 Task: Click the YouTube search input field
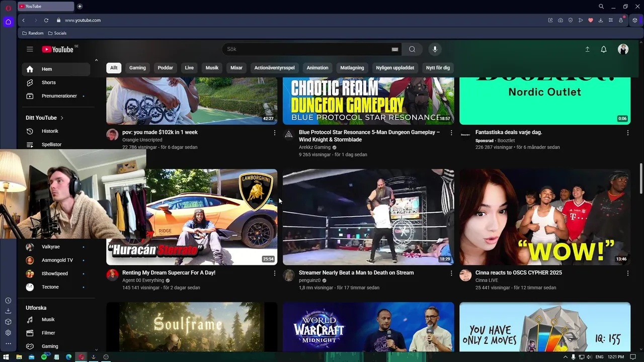[307, 49]
